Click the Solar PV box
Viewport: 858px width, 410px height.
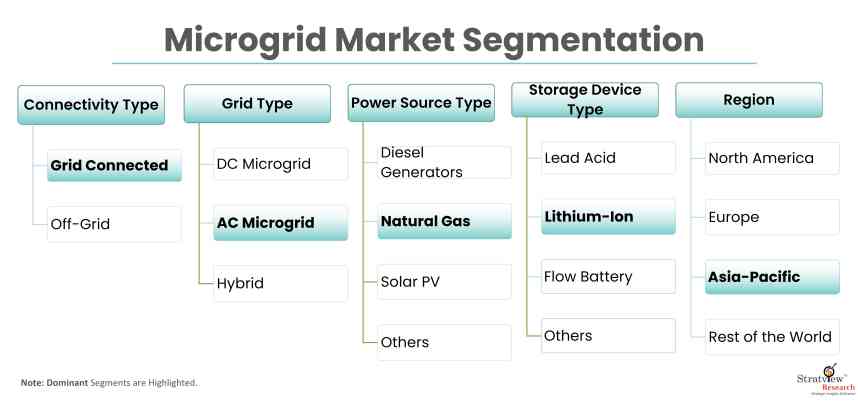point(444,282)
